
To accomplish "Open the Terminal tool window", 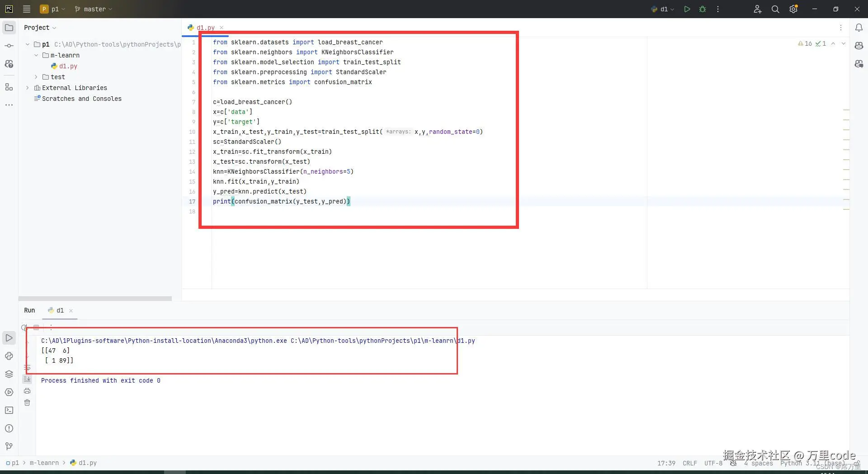I will click(x=9, y=410).
